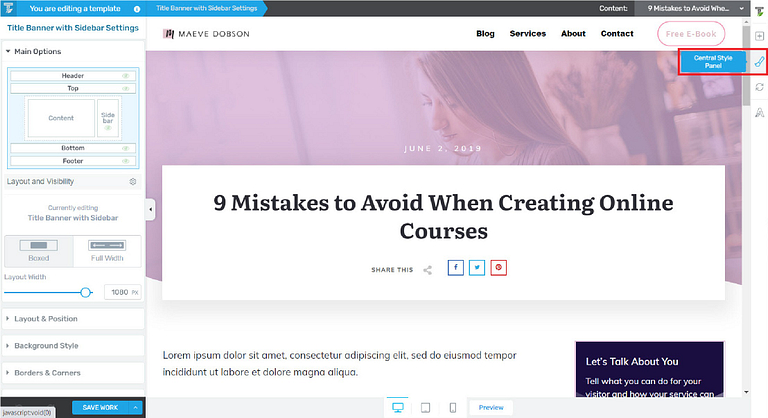Toggle Top section visibility eye
The image size is (768, 418).
point(126,89)
